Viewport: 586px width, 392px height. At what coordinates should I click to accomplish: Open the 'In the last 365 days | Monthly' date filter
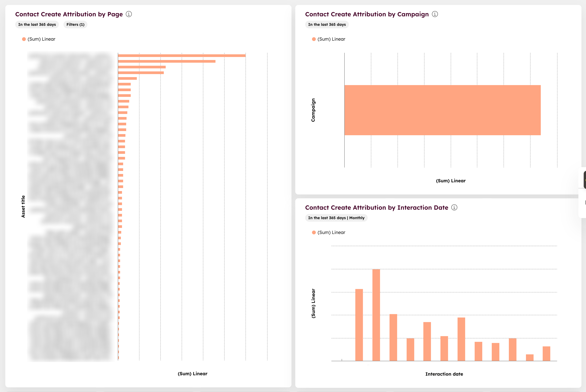(x=336, y=218)
